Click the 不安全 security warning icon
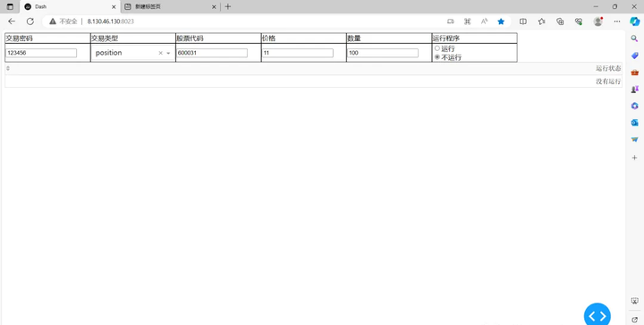 53,21
